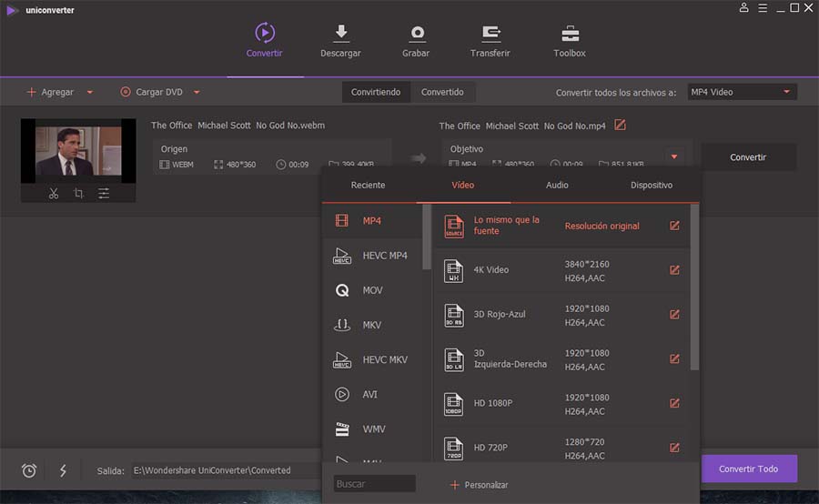
Task: Expand the Agregar dropdown arrow
Action: [x=90, y=93]
